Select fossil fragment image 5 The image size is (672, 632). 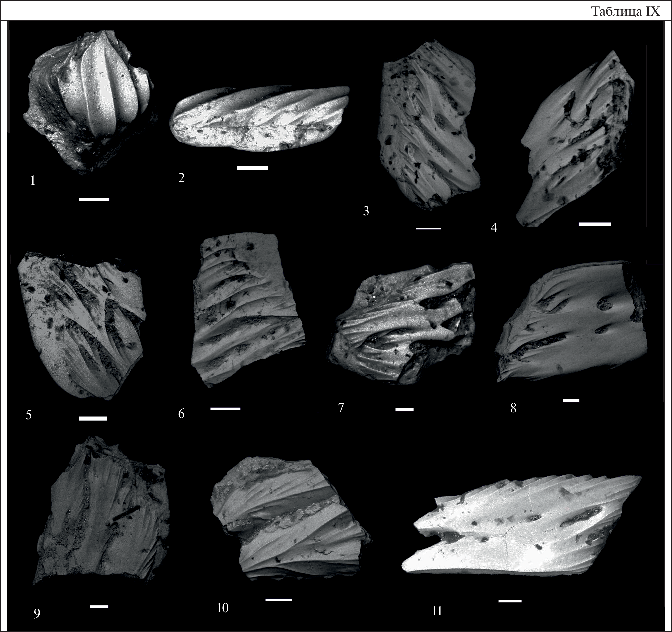83,324
